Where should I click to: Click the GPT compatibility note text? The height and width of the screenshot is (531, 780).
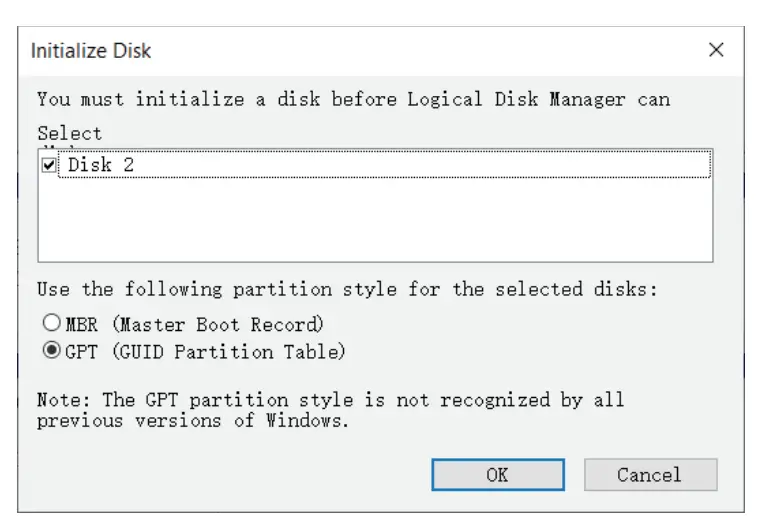330,400
